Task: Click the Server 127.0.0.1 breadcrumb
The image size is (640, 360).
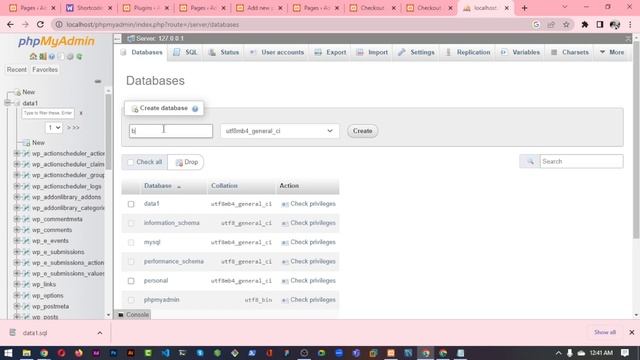Action: [160, 38]
